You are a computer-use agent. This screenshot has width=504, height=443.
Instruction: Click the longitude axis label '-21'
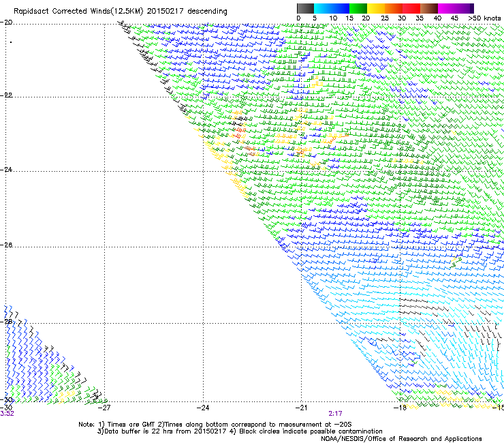tap(301, 408)
